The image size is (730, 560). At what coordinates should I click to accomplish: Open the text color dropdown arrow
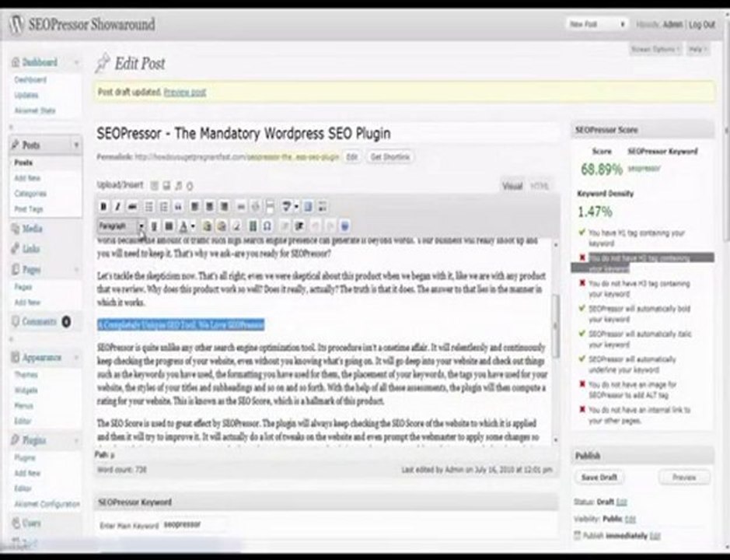(194, 226)
